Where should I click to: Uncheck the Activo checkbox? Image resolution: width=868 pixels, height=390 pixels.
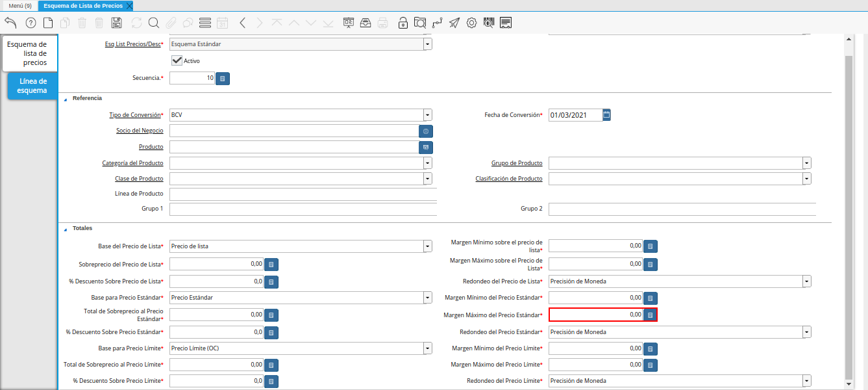click(x=177, y=60)
